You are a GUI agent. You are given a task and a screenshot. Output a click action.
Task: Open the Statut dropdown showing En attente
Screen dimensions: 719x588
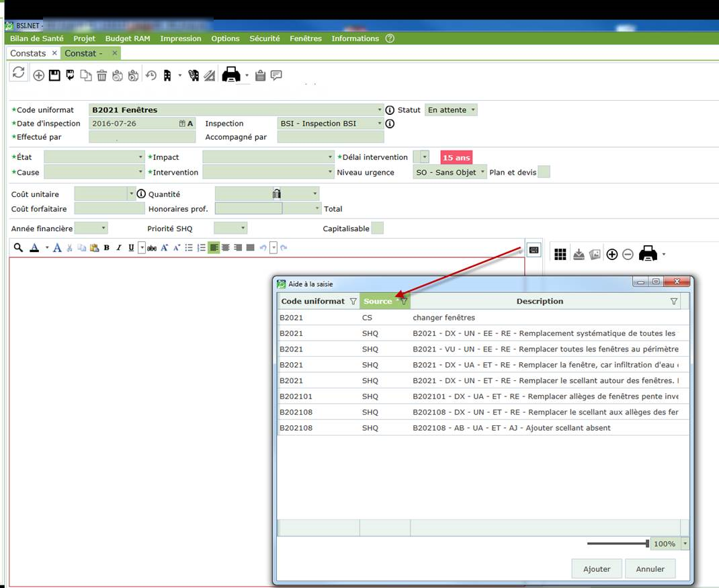point(451,110)
